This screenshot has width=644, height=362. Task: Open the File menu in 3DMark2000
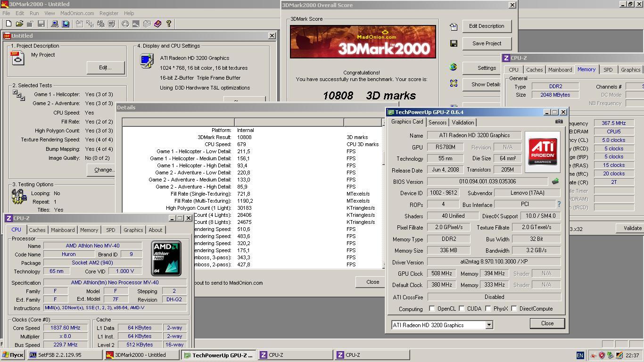6,13
